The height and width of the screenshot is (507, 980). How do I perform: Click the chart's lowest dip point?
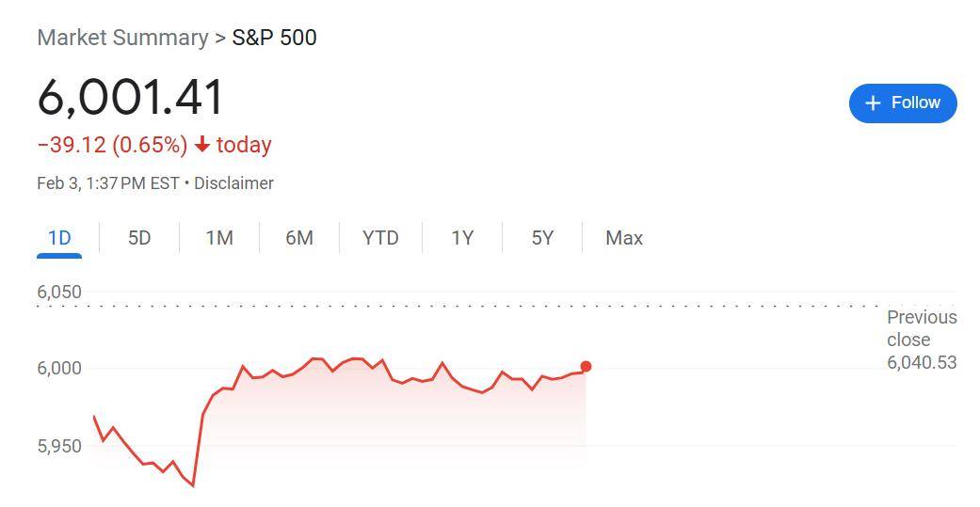pos(193,485)
